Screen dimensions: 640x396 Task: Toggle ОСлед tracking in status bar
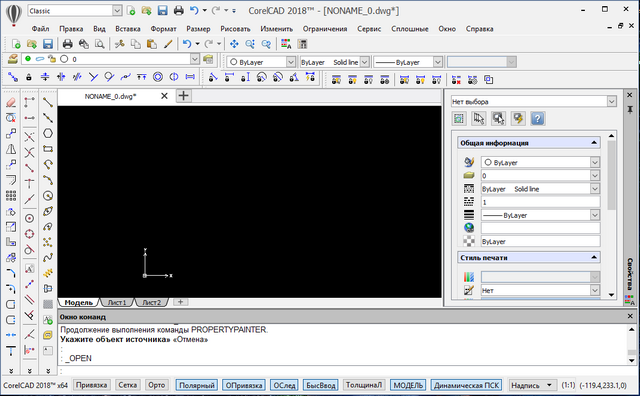[x=284, y=385]
